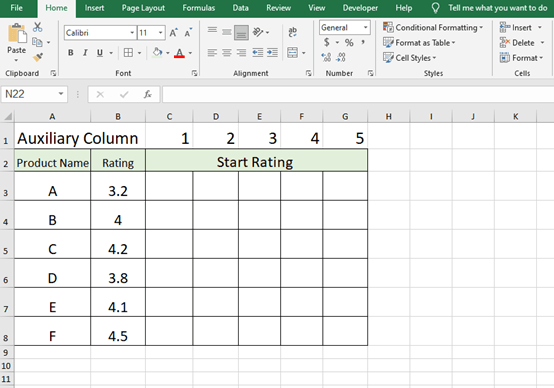Toggle Underline formatting
Viewport: 554px width, 388px height.
click(100, 53)
